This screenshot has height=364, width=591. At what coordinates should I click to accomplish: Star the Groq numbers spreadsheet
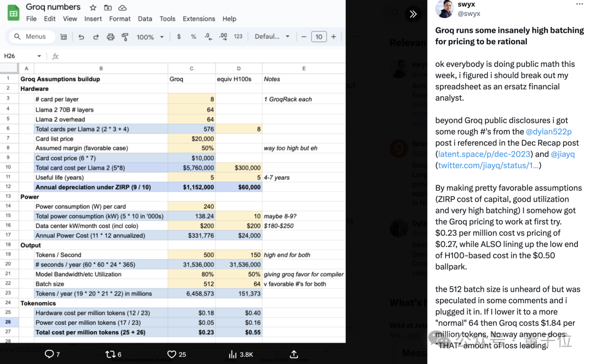coord(93,8)
